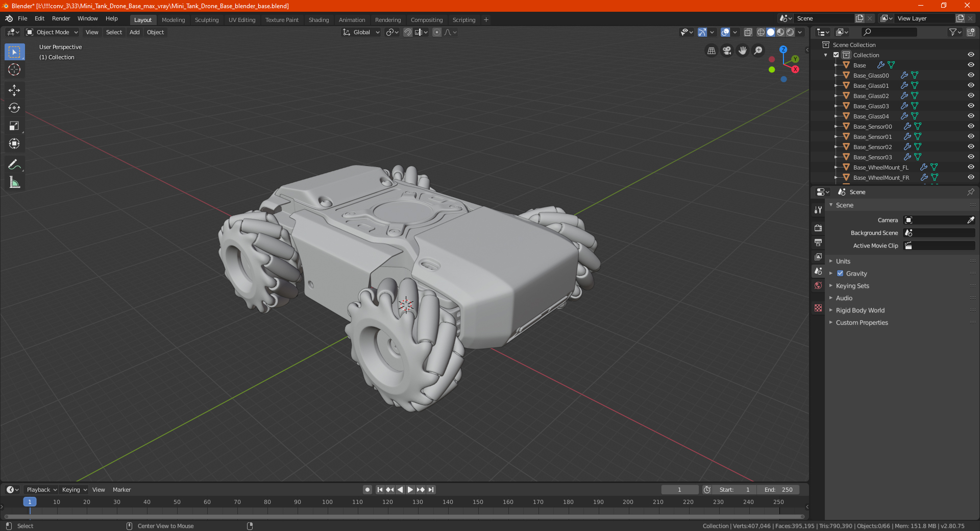980x531 pixels.
Task: Click the viewport zoom magnifier icon
Action: click(758, 51)
